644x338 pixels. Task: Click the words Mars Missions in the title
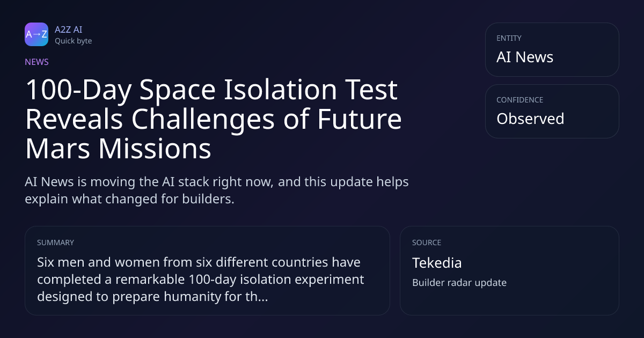pyautogui.click(x=118, y=149)
